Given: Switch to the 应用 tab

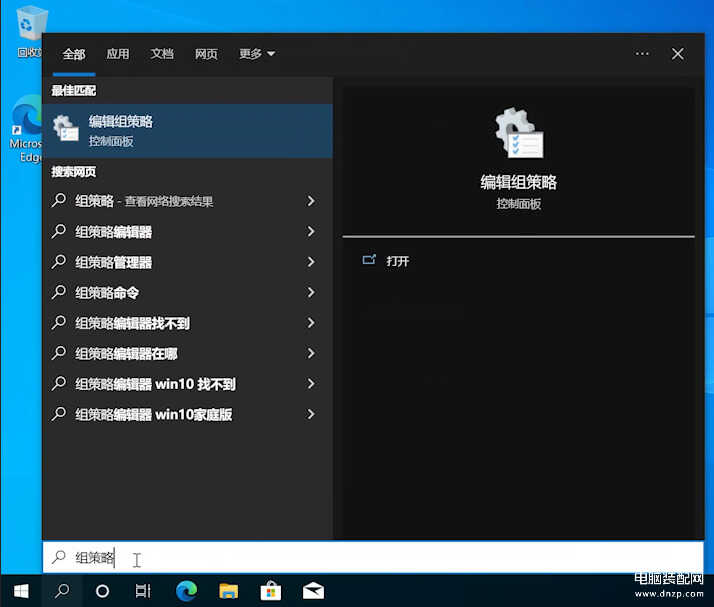Looking at the screenshot, I should tap(117, 54).
